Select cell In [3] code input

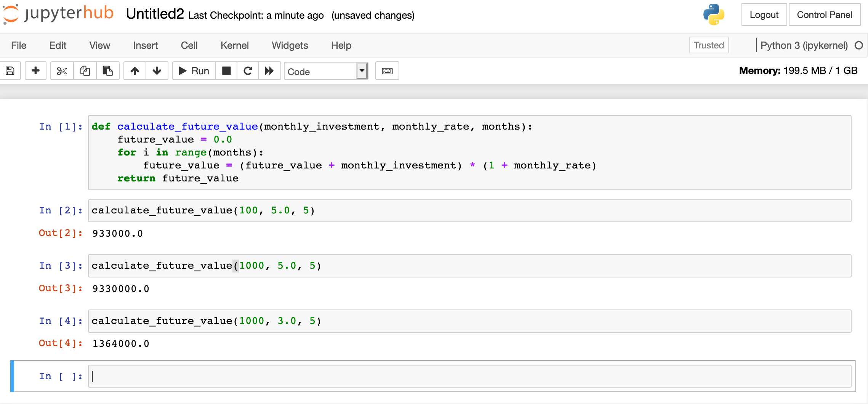(x=469, y=266)
